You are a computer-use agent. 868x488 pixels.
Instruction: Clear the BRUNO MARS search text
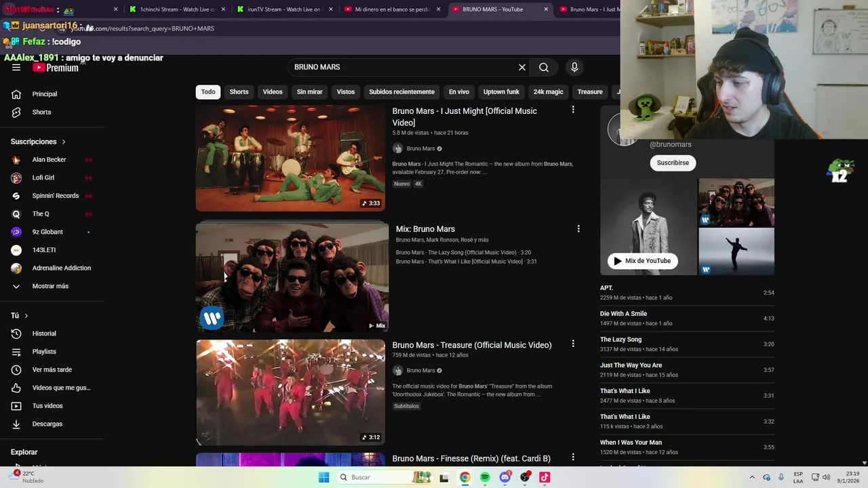(x=522, y=67)
